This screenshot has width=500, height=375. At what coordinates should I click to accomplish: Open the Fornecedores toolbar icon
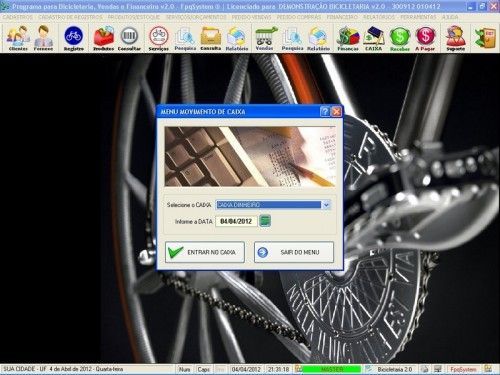pos(43,38)
